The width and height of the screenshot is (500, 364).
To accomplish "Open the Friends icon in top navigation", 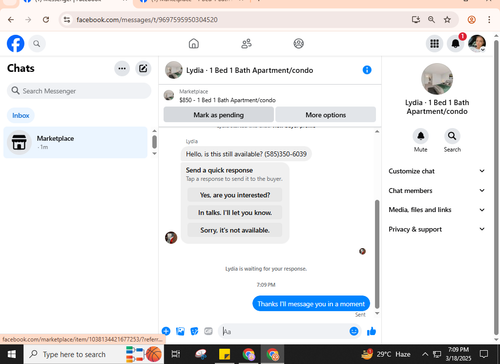I will coord(246,43).
